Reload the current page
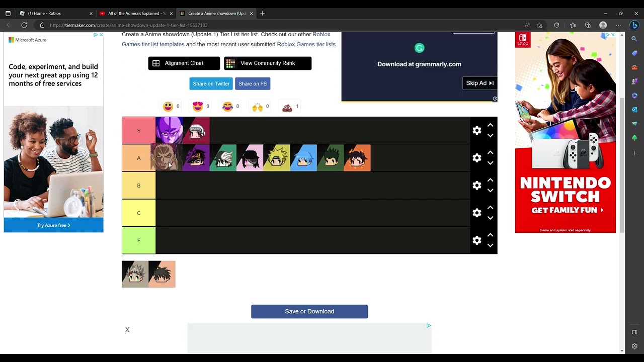 click(x=24, y=25)
